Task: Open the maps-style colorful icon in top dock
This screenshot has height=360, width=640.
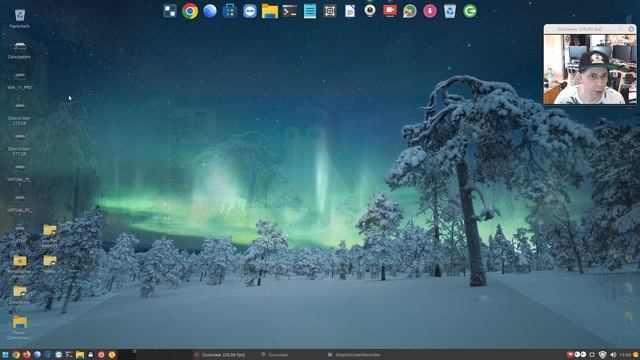Action: tap(410, 11)
